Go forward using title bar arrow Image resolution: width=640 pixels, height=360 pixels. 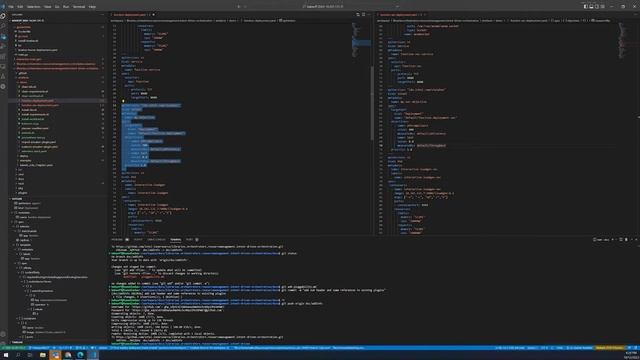[245, 7]
